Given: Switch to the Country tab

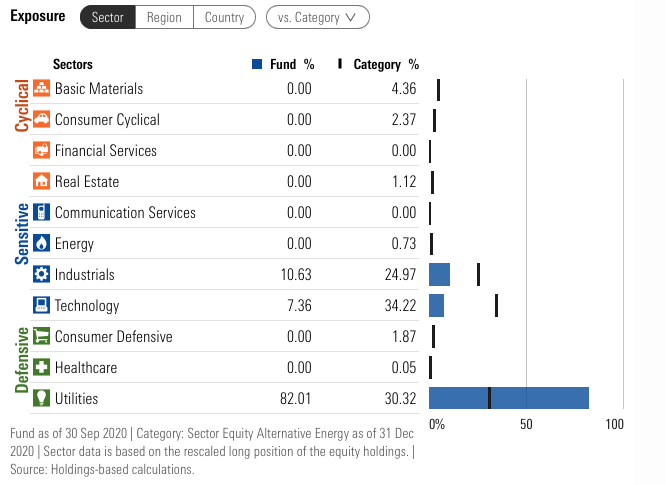Looking at the screenshot, I should [x=224, y=17].
